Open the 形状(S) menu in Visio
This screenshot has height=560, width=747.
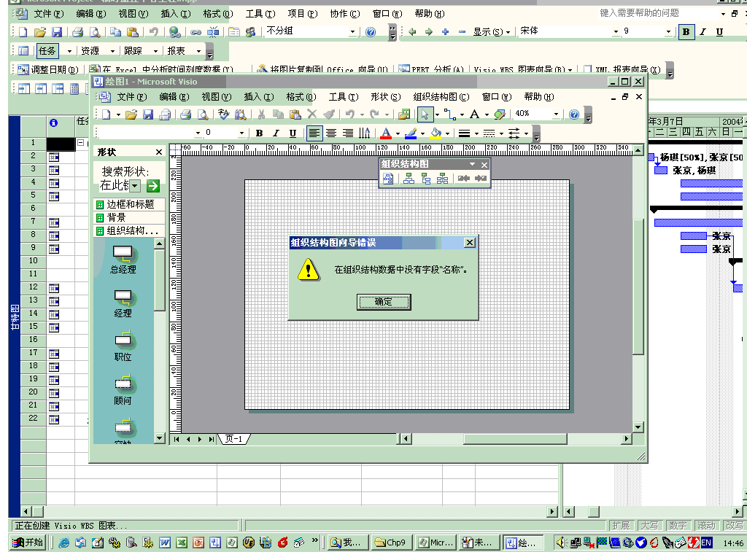click(x=385, y=97)
